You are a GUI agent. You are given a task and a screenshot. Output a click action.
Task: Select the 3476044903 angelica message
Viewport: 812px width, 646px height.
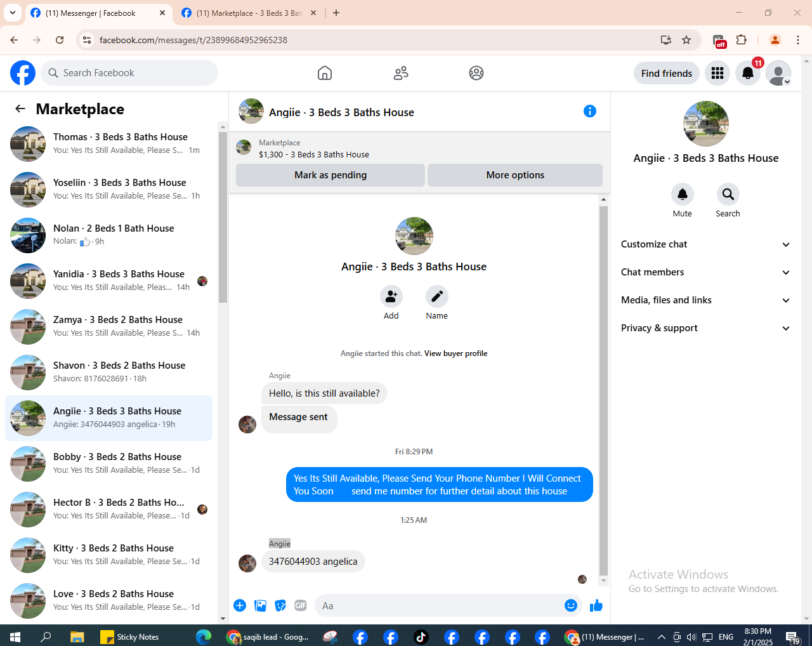coord(313,562)
